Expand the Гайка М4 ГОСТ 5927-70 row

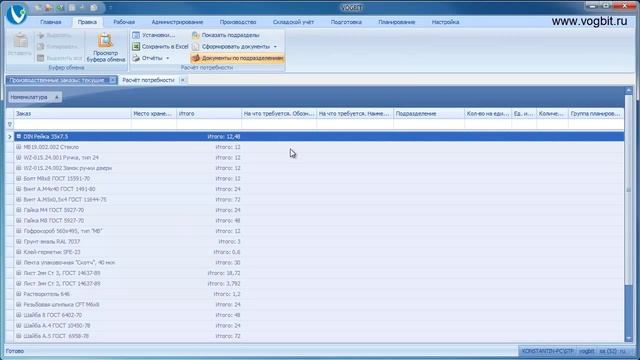coord(19,210)
